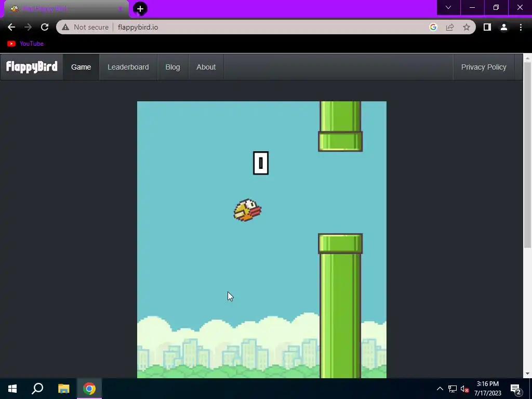Reload the flappybird.io page

tap(45, 27)
